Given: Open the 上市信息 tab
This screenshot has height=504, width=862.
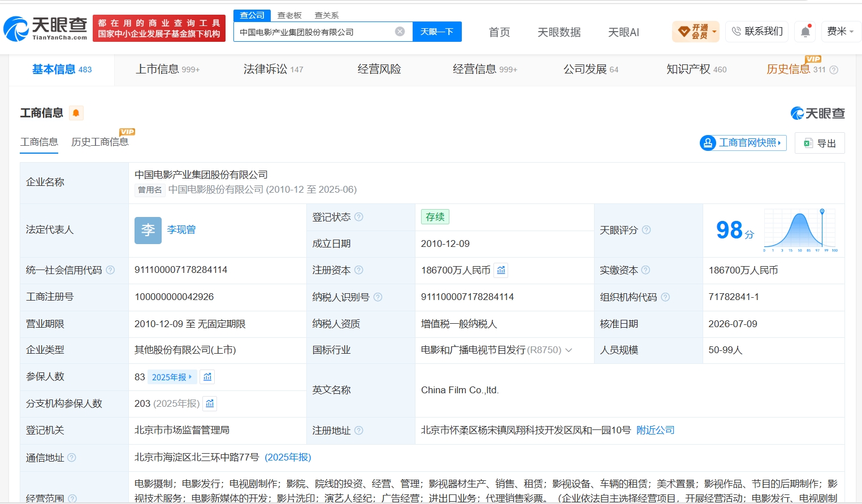Looking at the screenshot, I should pyautogui.click(x=168, y=69).
